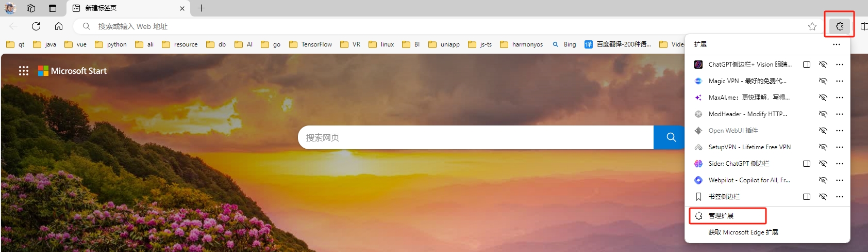Screen dimensions: 868x252
Task: Focus the search web page input box
Action: pyautogui.click(x=476, y=137)
